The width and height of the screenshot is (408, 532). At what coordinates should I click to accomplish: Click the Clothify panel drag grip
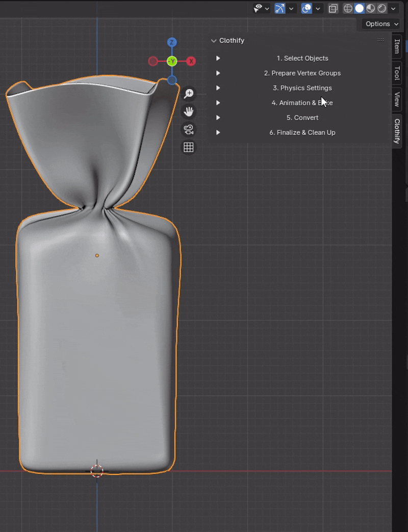point(380,40)
